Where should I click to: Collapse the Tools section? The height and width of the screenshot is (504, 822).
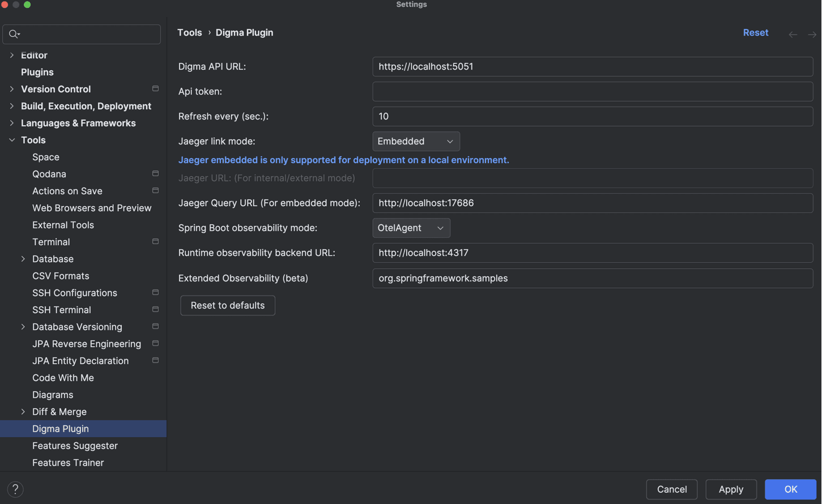[11, 140]
